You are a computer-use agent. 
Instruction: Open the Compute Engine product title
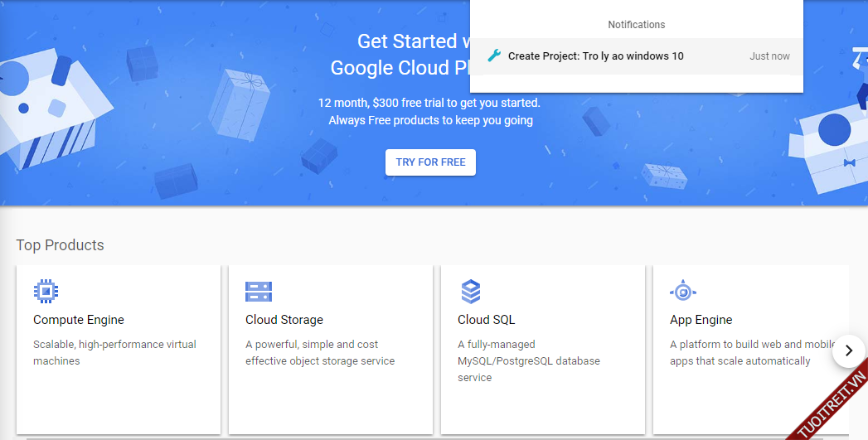tap(79, 320)
